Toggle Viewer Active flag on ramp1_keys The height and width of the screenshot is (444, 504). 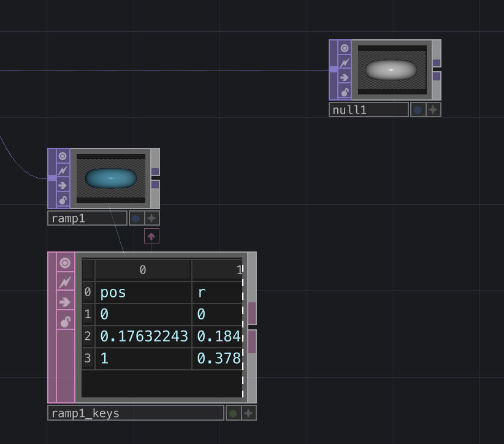pos(65,263)
